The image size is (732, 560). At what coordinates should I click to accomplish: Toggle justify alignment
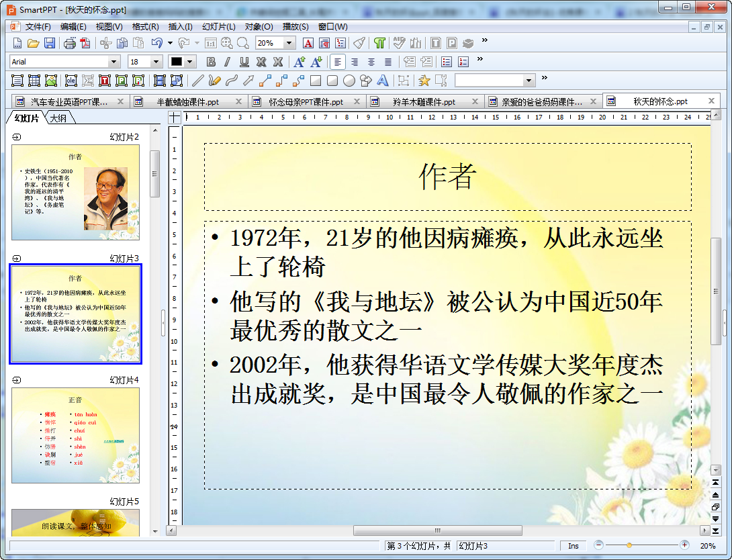(388, 62)
